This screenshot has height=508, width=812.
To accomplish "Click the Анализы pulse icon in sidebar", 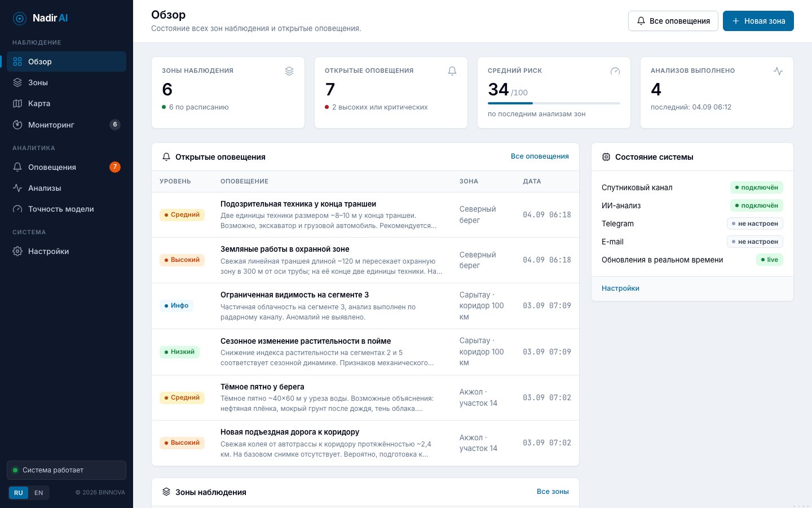I will coord(17,188).
